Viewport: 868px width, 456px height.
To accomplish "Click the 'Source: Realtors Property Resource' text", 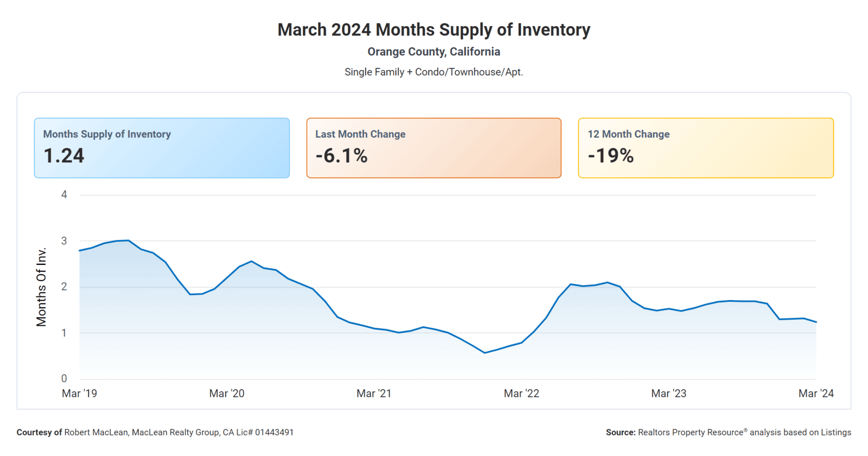I will (x=729, y=433).
